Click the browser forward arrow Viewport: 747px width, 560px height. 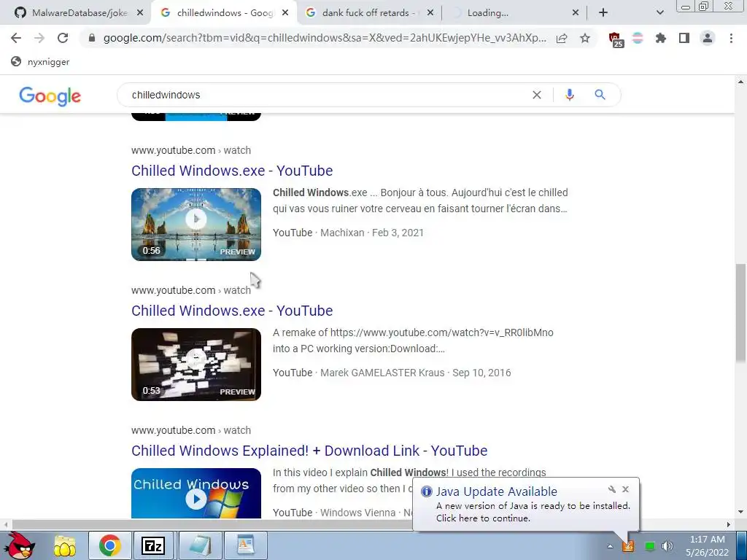[39, 38]
